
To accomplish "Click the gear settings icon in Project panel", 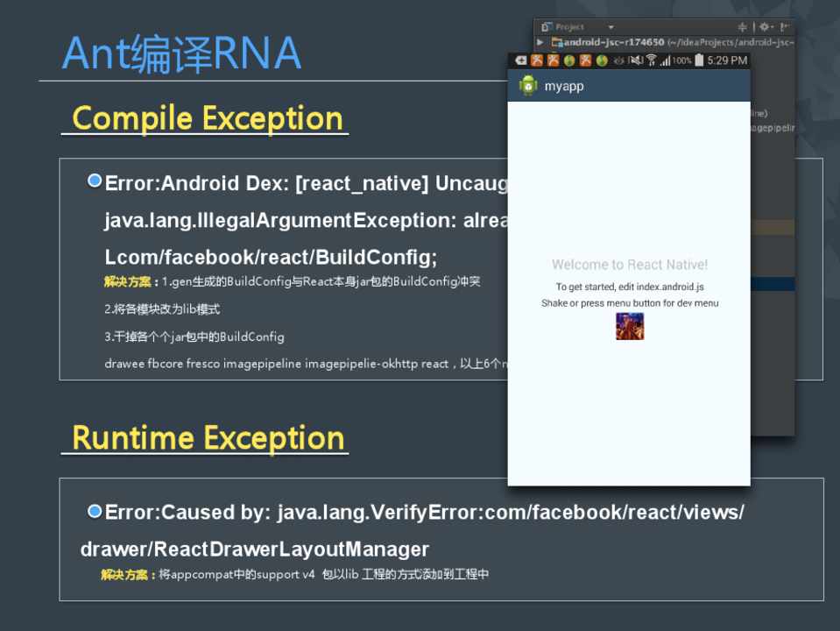I will pyautogui.click(x=765, y=27).
